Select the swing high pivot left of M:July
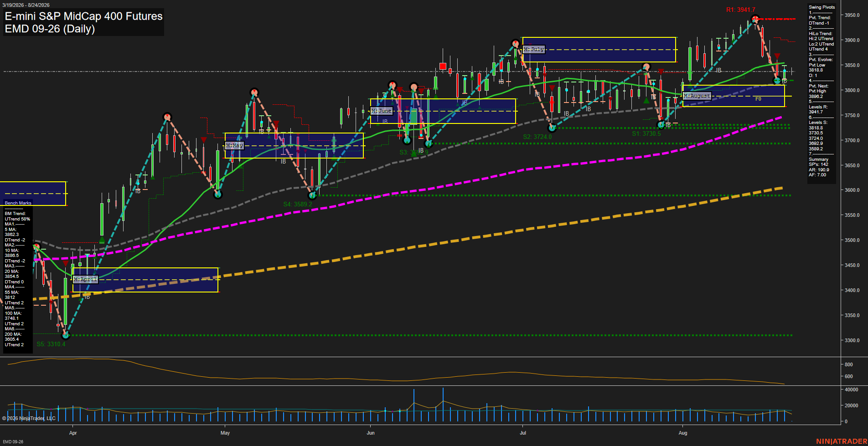The image size is (868, 446). [x=516, y=44]
